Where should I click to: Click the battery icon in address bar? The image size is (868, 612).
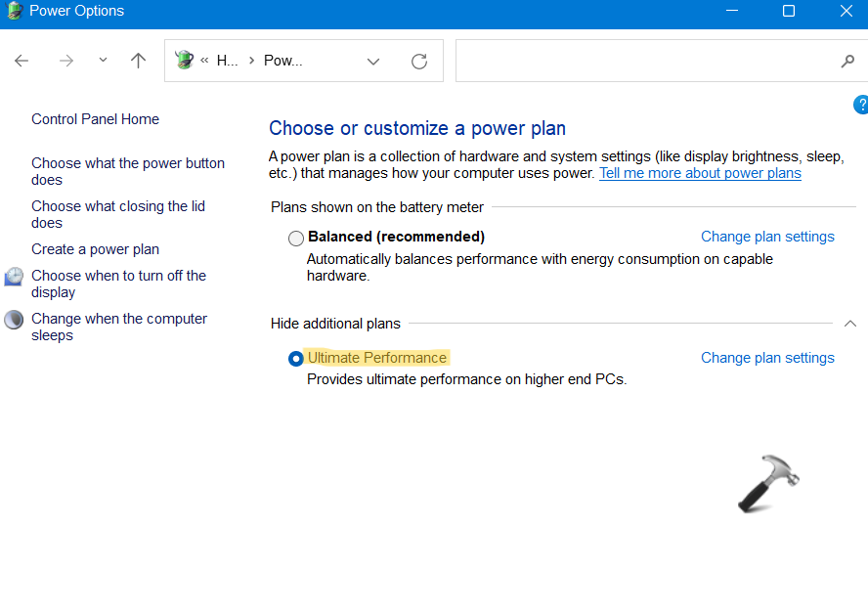(x=185, y=61)
